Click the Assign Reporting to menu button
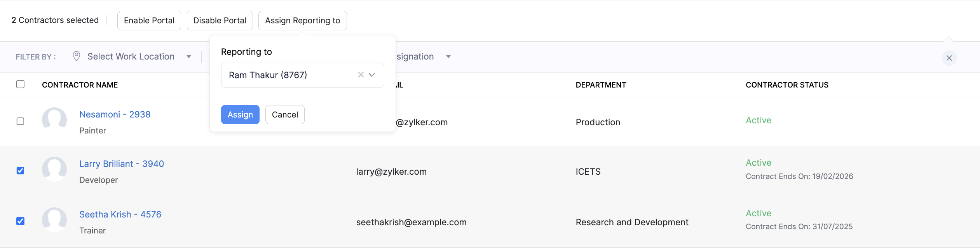980x249 pixels. coord(302,20)
